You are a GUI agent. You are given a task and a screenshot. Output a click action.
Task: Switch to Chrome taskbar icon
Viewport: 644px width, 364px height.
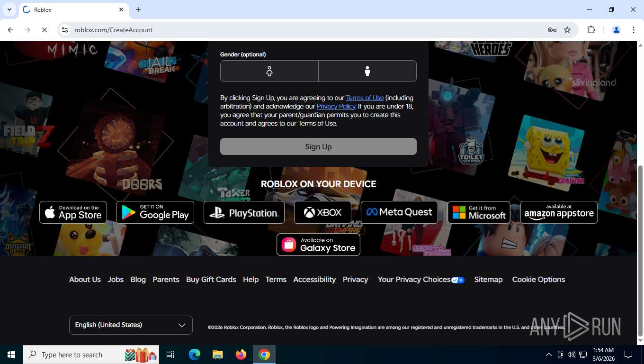[264, 355]
